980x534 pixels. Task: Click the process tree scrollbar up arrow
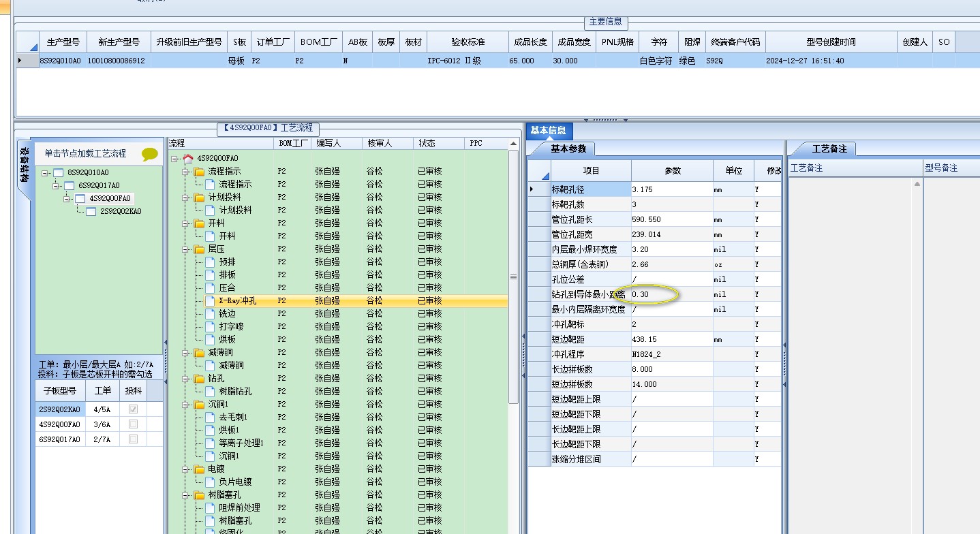coord(513,144)
